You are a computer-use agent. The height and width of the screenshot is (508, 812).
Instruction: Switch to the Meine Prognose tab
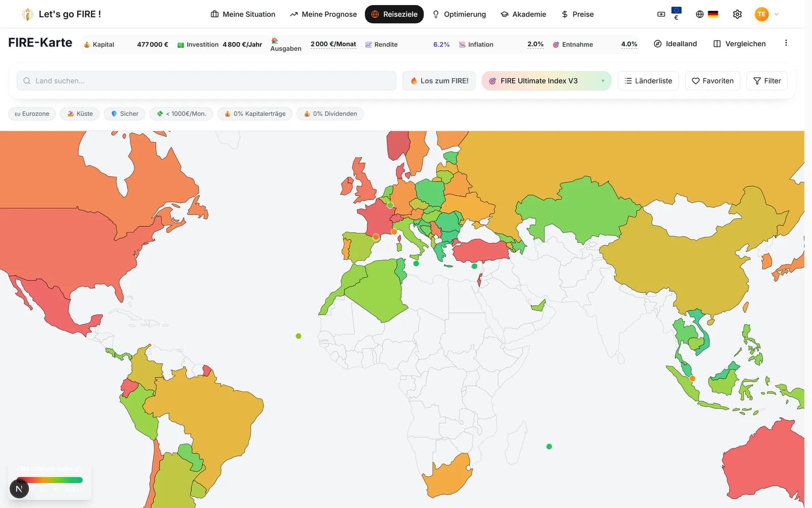point(323,14)
